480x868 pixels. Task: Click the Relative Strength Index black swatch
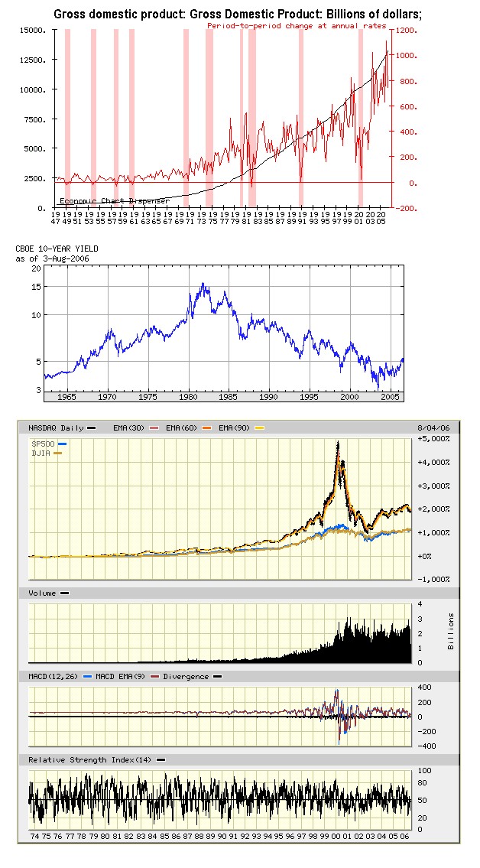tap(161, 760)
